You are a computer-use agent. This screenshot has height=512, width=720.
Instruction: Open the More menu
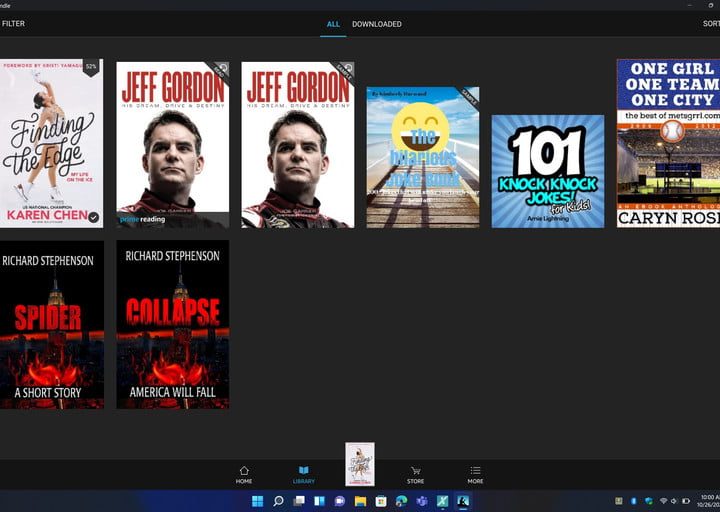(475, 475)
